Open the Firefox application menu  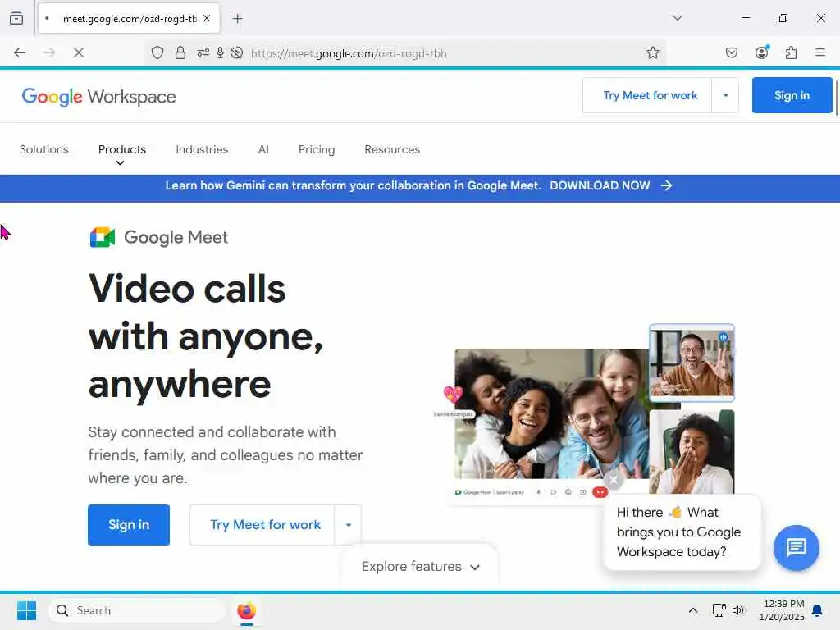(x=819, y=52)
